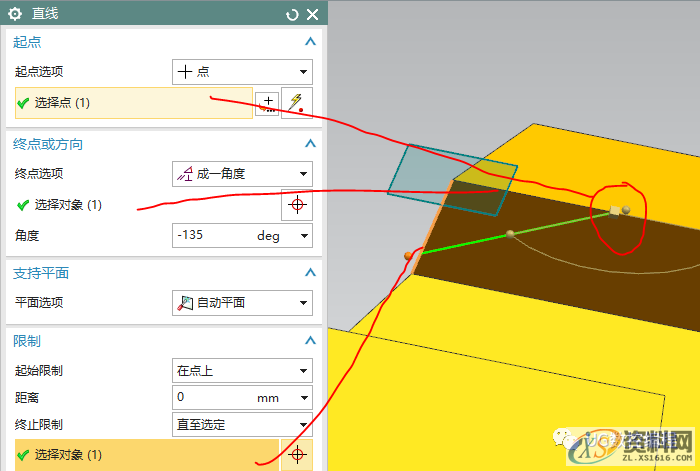The height and width of the screenshot is (471, 700).
Task: Select the translucent blue plane in viewport
Action: (x=452, y=179)
